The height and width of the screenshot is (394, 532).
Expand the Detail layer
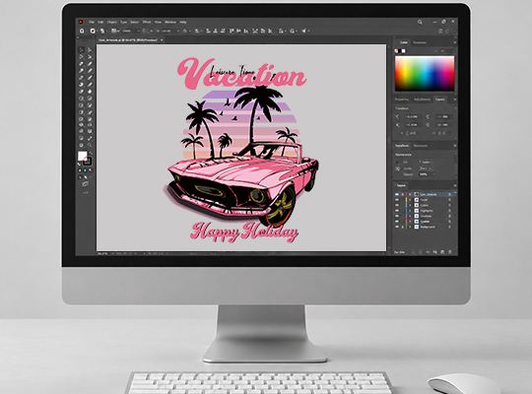coord(410,200)
